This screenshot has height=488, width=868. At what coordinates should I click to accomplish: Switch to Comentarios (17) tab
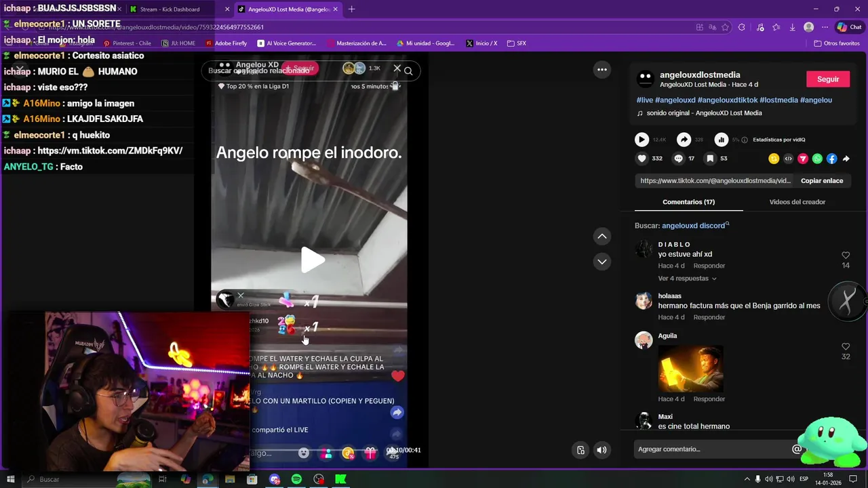tap(688, 202)
